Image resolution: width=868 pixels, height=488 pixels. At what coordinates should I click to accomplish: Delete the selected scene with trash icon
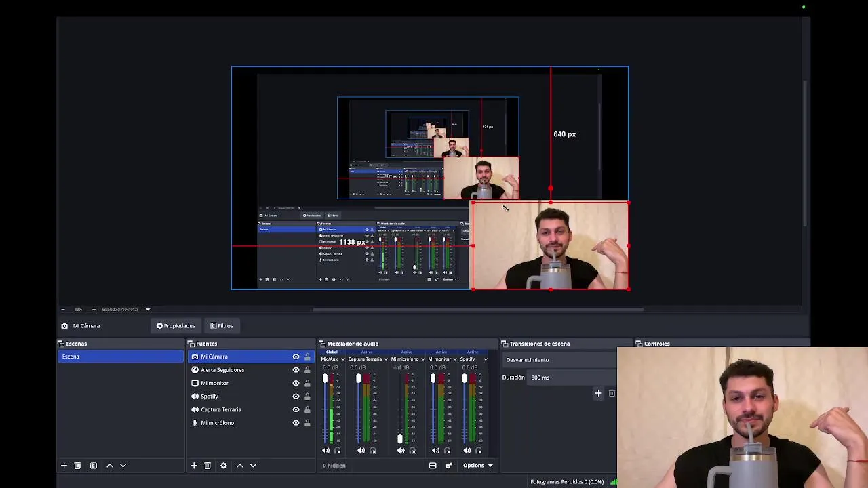pyautogui.click(x=77, y=466)
